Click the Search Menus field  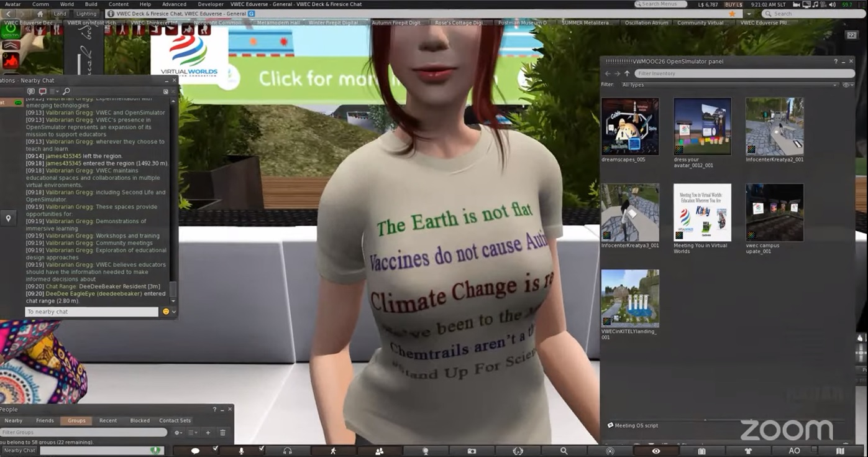pyautogui.click(x=661, y=4)
